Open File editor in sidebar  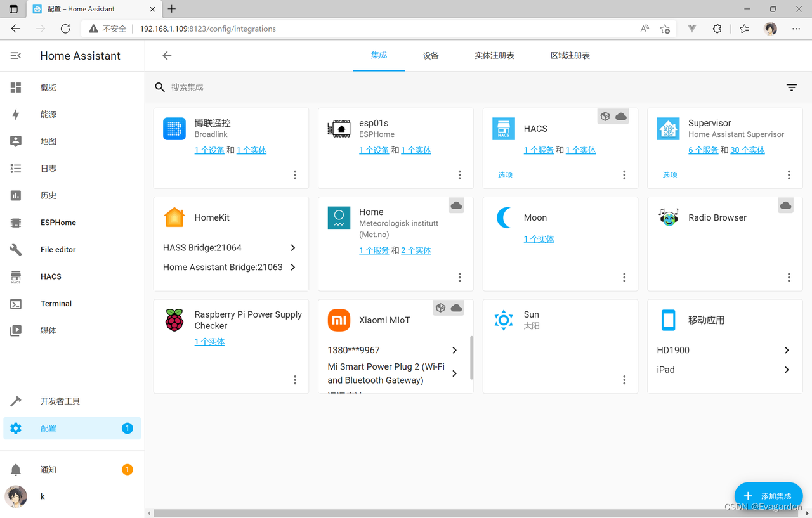coord(72,250)
